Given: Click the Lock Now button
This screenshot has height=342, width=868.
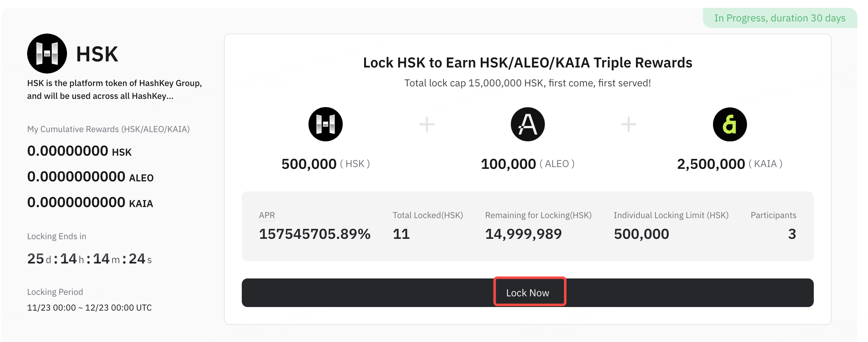Looking at the screenshot, I should pyautogui.click(x=528, y=293).
